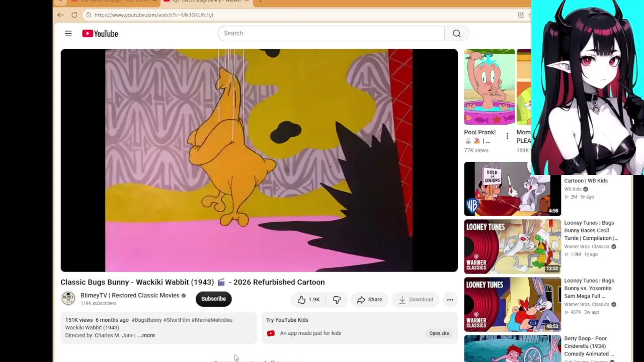Image resolution: width=644 pixels, height=362 pixels.
Task: Click the 'Directed by: Charles M. Jones' description line
Action: pyautogui.click(x=101, y=335)
